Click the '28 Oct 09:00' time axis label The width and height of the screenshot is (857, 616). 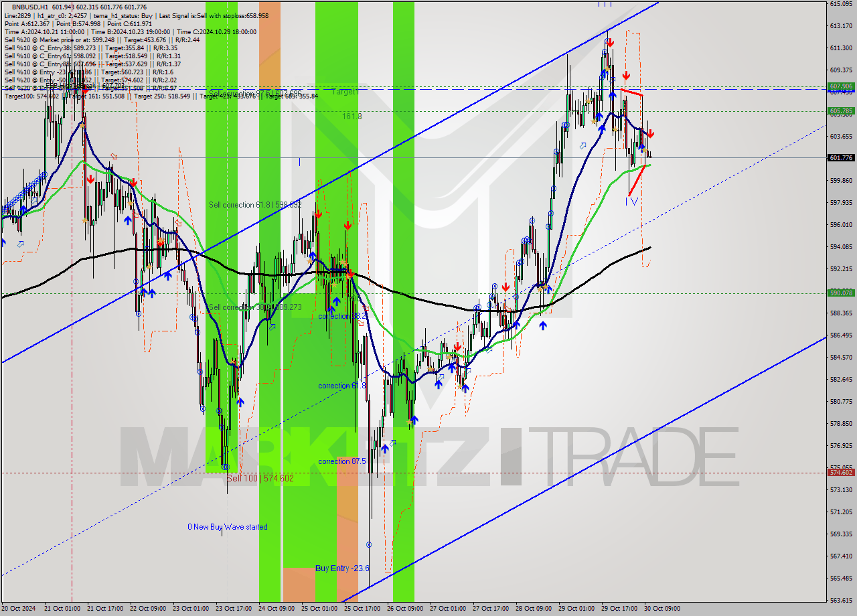533,609
